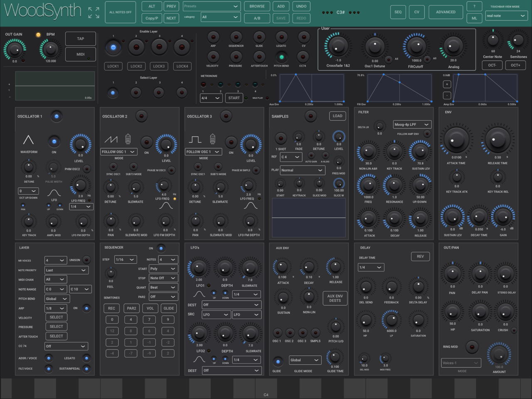Screen dimensions: 532x399
Task: Open the 4/4 time signature dropdown
Action: pyautogui.click(x=211, y=98)
